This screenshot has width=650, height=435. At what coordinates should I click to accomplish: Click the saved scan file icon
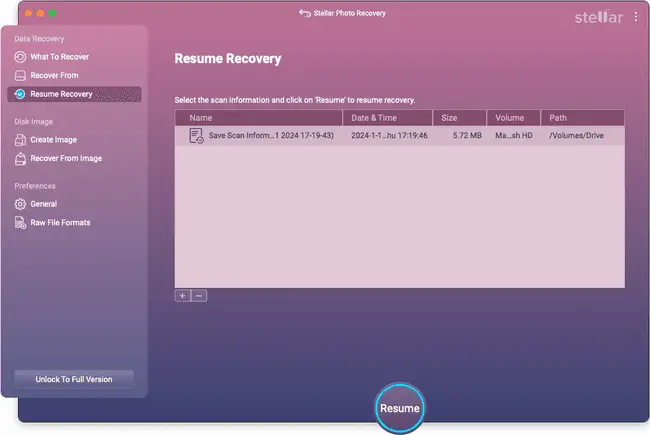196,136
